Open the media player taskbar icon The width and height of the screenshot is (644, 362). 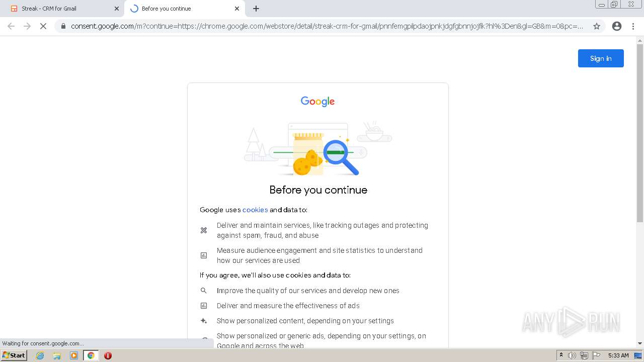coord(74,355)
